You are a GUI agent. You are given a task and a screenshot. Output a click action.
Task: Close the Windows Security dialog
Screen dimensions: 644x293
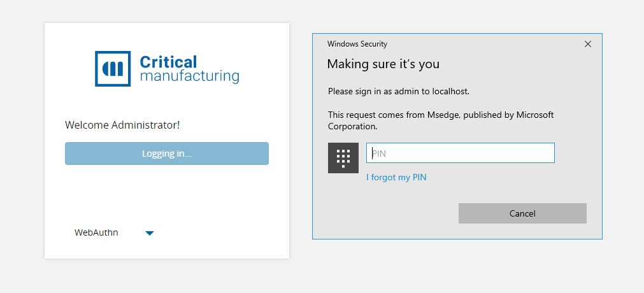587,44
